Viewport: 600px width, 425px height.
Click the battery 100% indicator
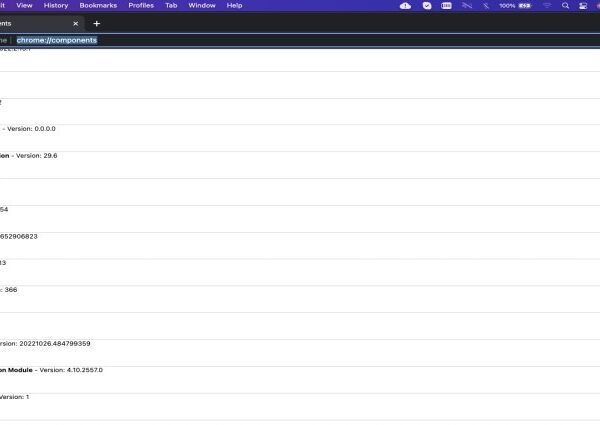(515, 6)
